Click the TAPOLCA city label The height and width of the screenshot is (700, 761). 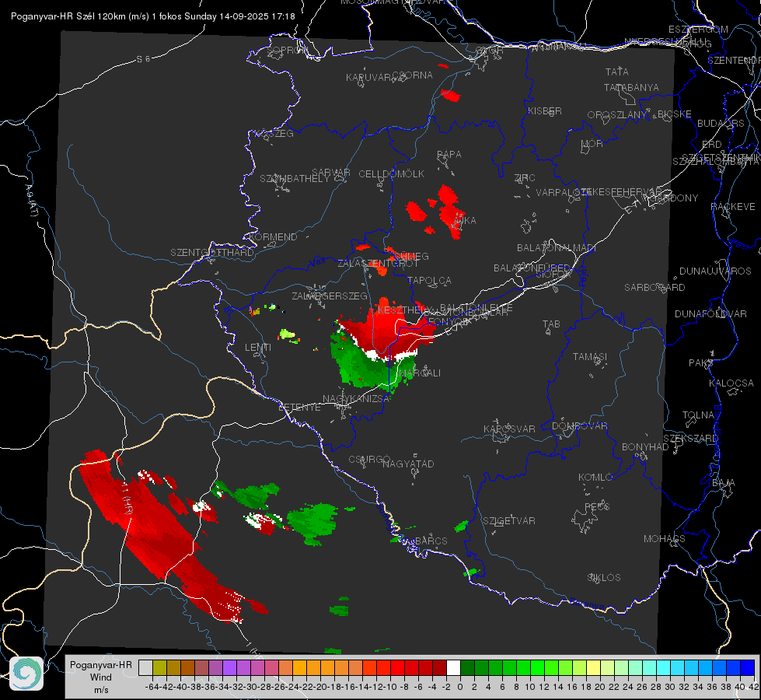point(430,281)
